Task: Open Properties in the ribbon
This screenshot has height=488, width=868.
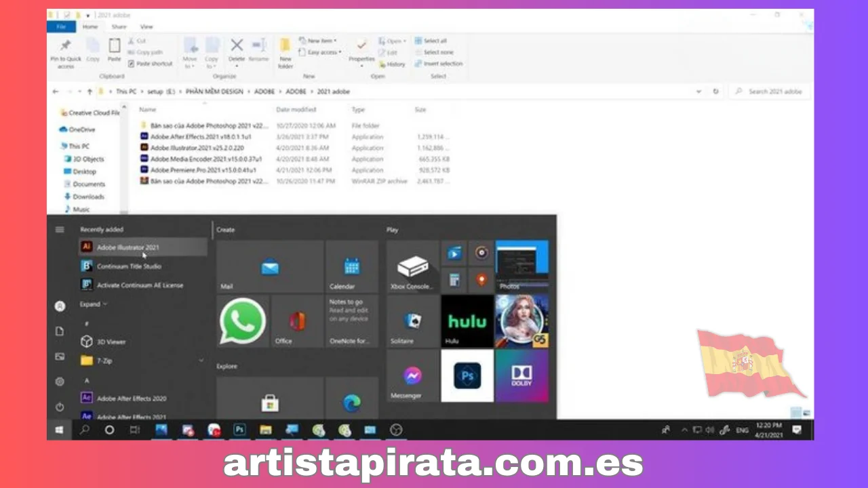Action: click(x=361, y=52)
